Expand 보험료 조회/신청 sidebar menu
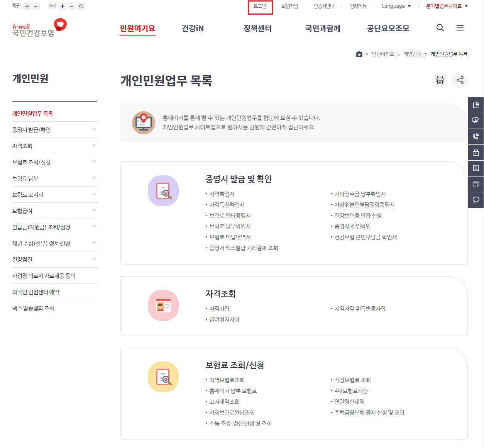This screenshot has height=448, width=484. point(55,162)
